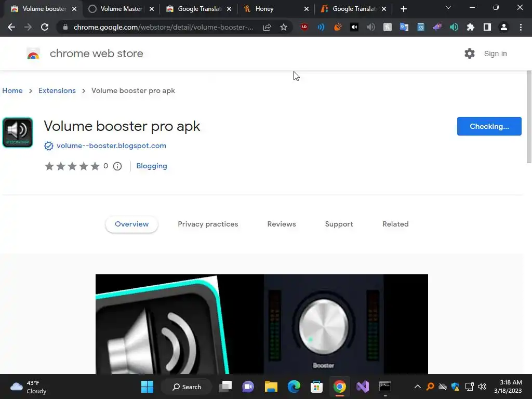
Task: Click the taskbar Search box
Action: 187,387
